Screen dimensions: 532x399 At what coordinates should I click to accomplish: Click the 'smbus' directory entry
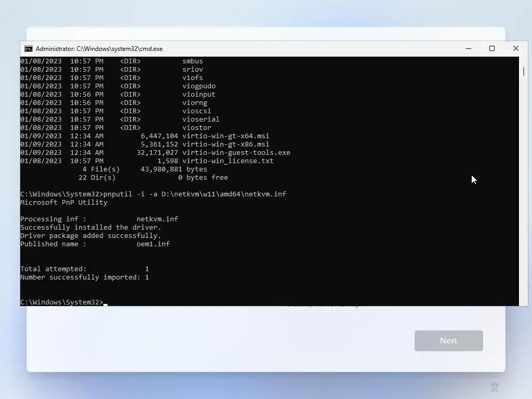tap(192, 61)
